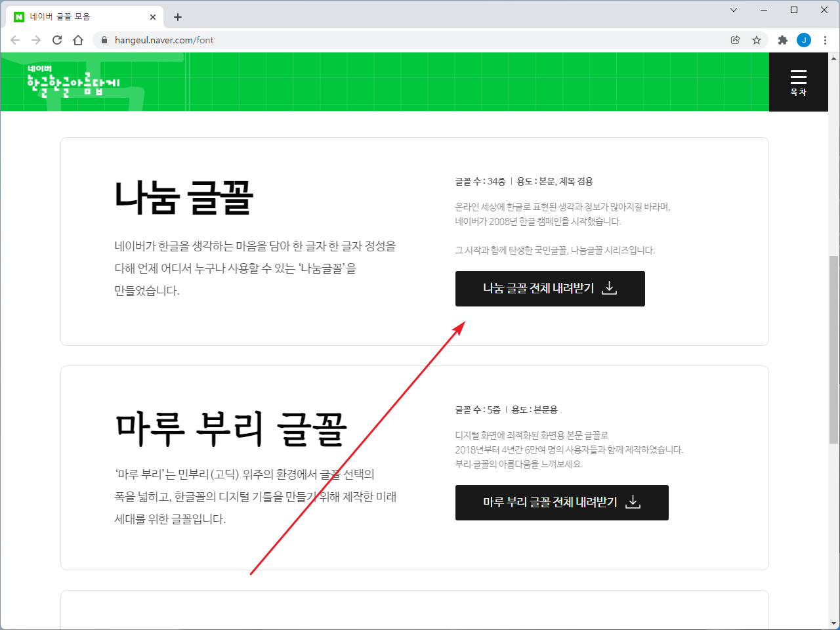This screenshot has width=840, height=630.
Task: Open a new browser tab
Action: pos(178,17)
